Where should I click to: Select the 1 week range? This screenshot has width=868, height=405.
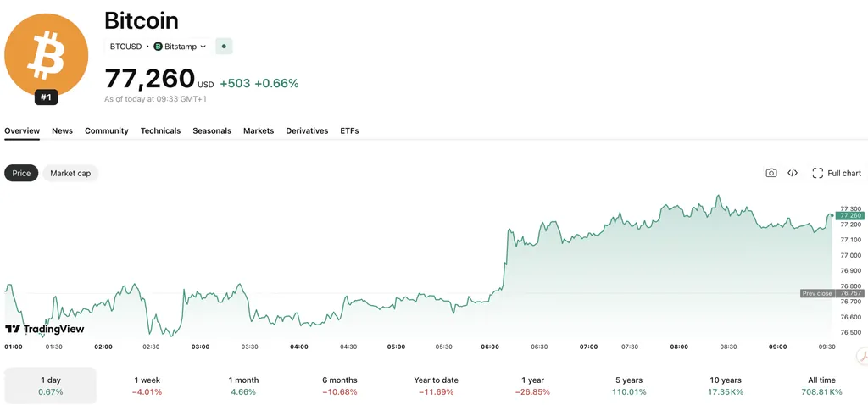(147, 386)
